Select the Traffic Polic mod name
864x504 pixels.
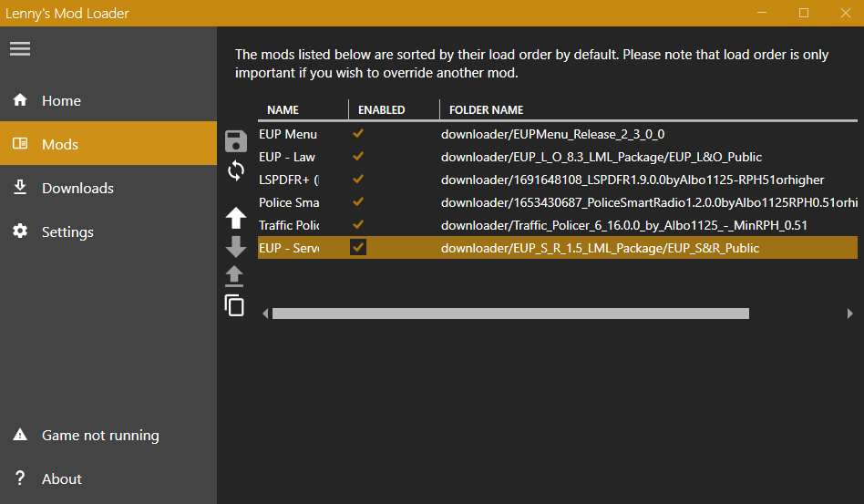coord(289,225)
